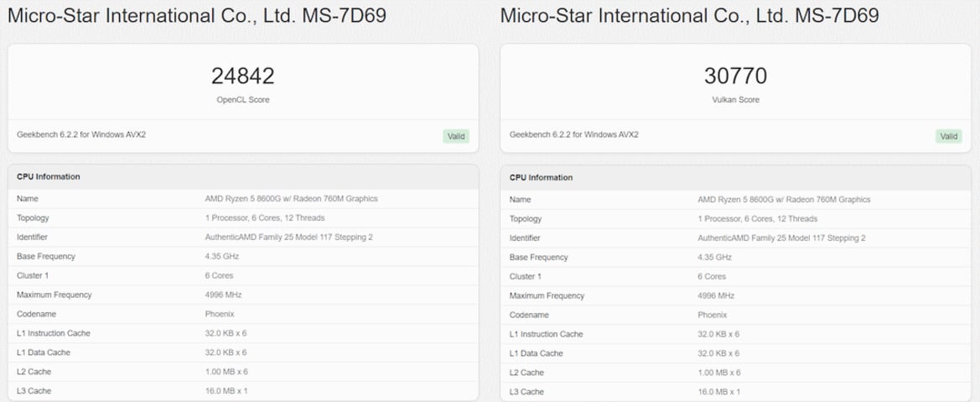Click the 4.35 GHz base frequency in the right table
The width and height of the screenshot is (980, 402).
714,257
